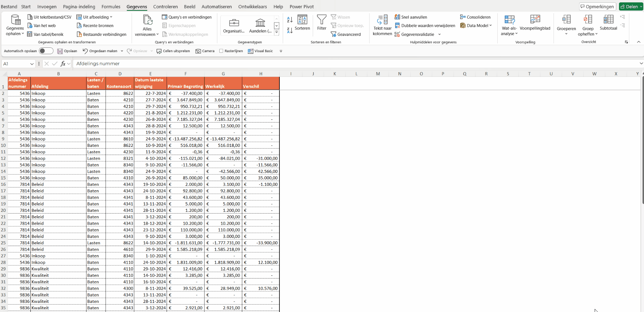
Task: Toggle Automatisch opslaan off
Action: [46, 51]
